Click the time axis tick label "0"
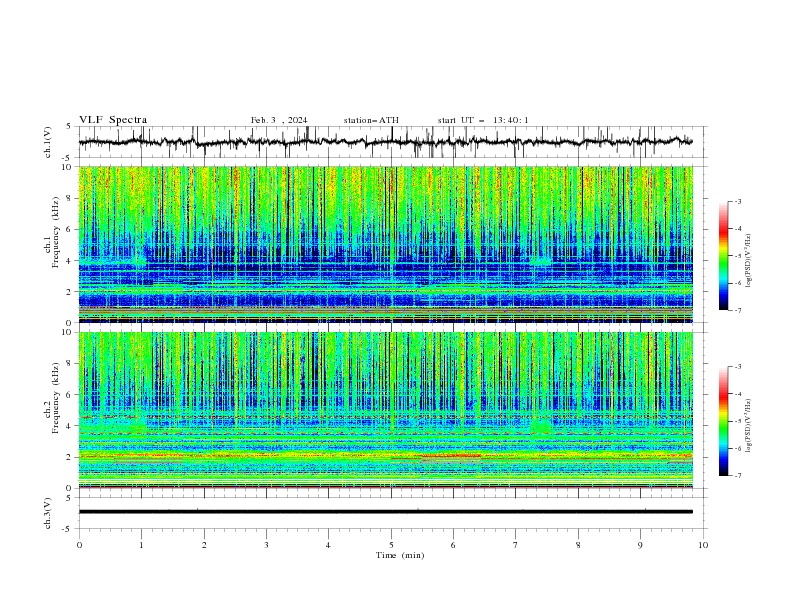 coord(79,545)
